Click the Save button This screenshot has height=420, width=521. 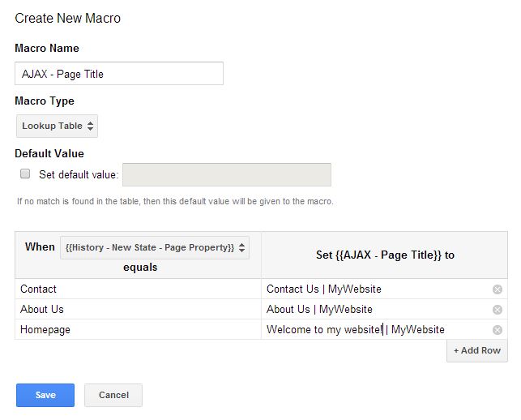pos(45,395)
